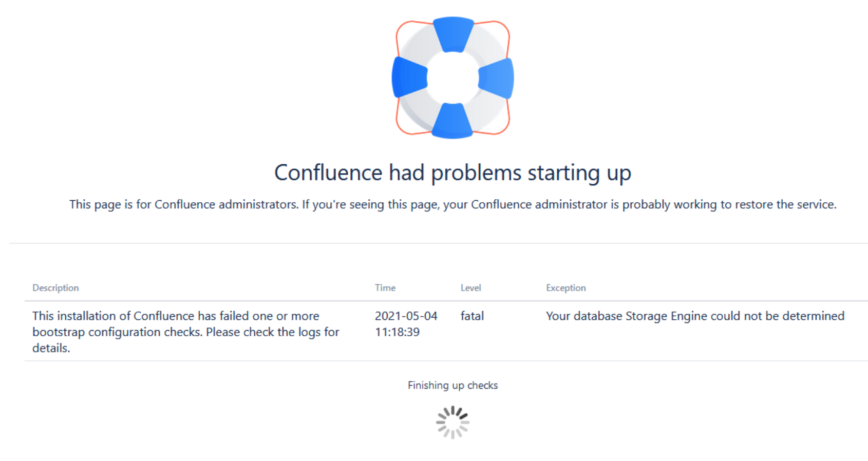
Task: Click the "Confluence had problems starting up" heading
Action: coord(452,172)
